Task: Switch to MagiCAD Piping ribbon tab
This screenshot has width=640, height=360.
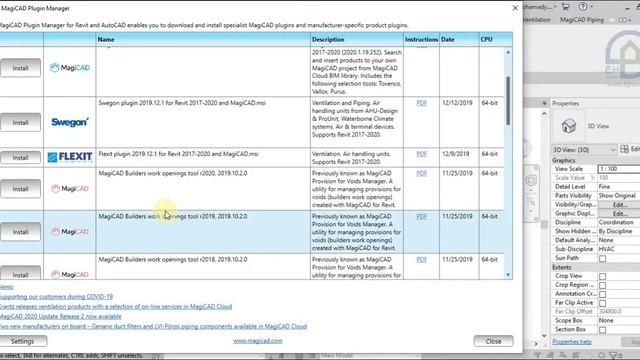Action: (582, 20)
